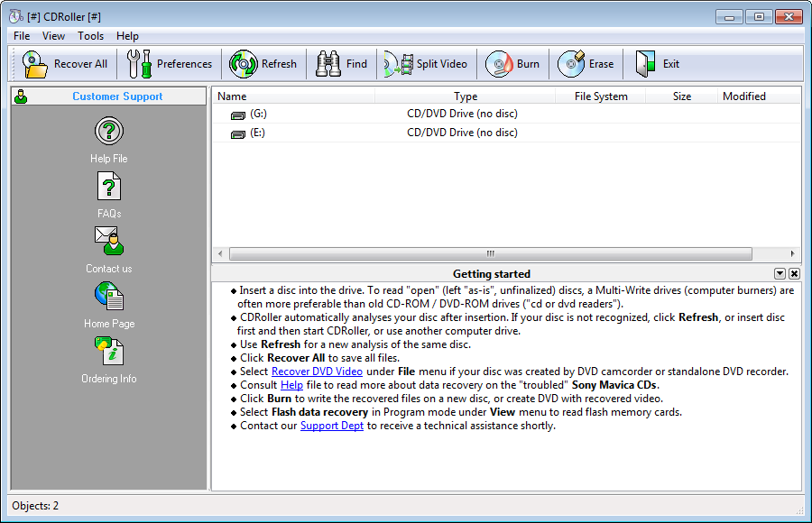
Task: Click the 'Contact us' label in sidebar
Action: click(109, 268)
